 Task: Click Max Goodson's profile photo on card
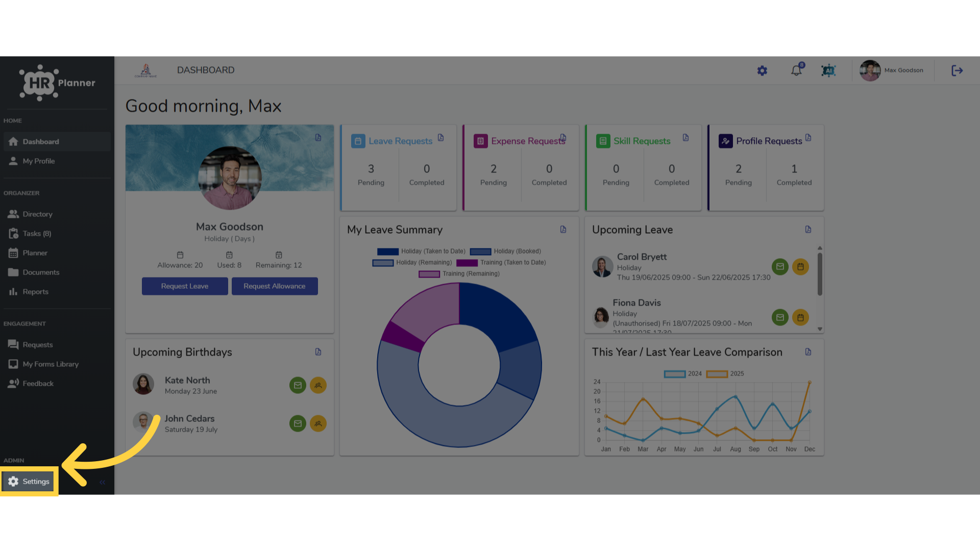point(230,178)
